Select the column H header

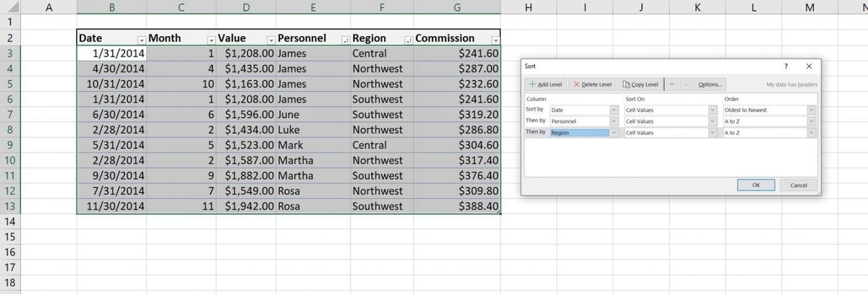[x=528, y=8]
